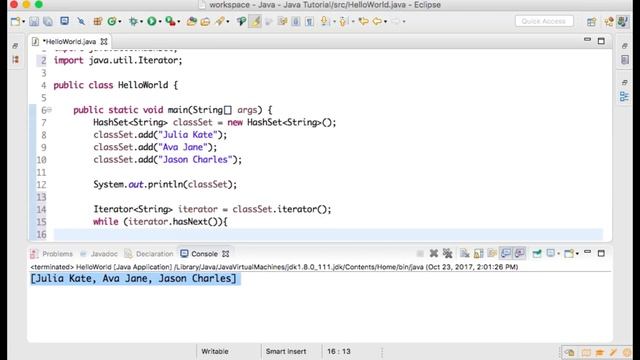640x360 pixels.
Task: Toggle Console Word Wrap
Action: click(x=492, y=253)
